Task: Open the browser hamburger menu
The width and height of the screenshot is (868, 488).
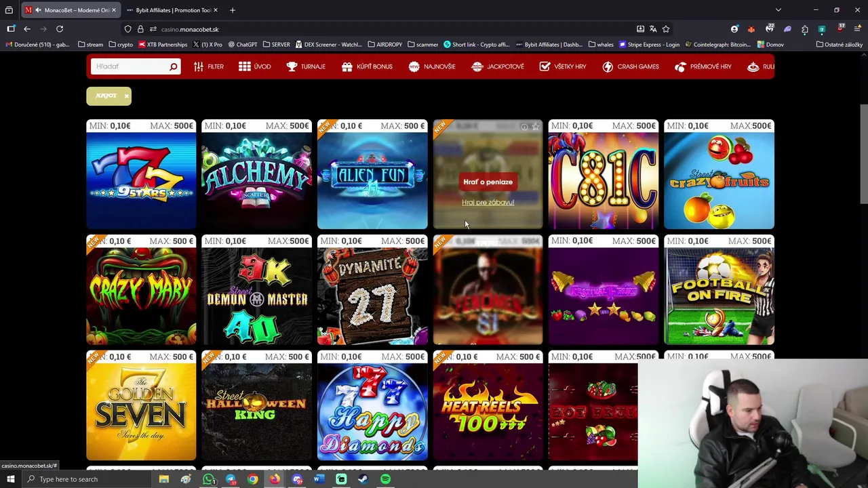Action: pos(857,29)
